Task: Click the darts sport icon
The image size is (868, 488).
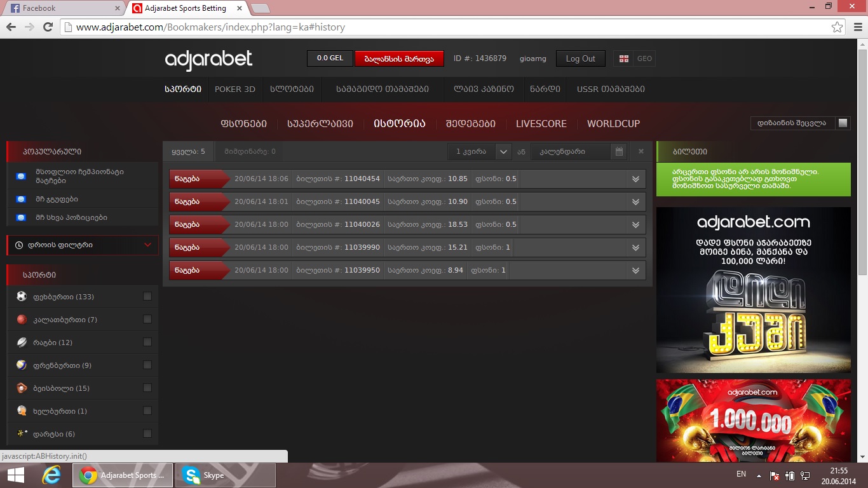Action: point(22,434)
